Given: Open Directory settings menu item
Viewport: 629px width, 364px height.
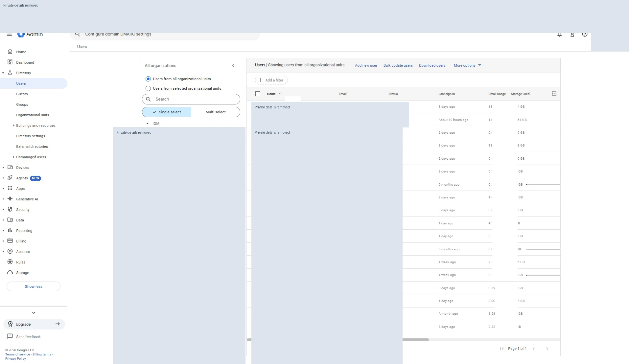Looking at the screenshot, I should (x=31, y=136).
